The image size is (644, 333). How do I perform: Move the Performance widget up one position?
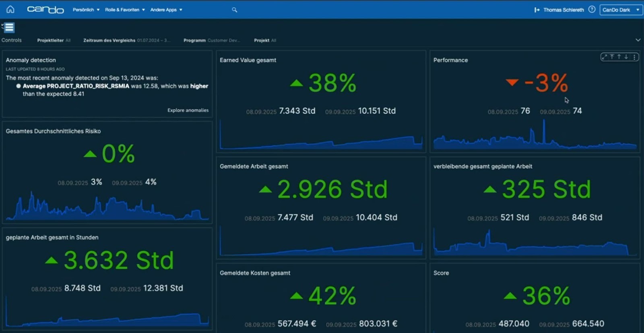pyautogui.click(x=619, y=57)
